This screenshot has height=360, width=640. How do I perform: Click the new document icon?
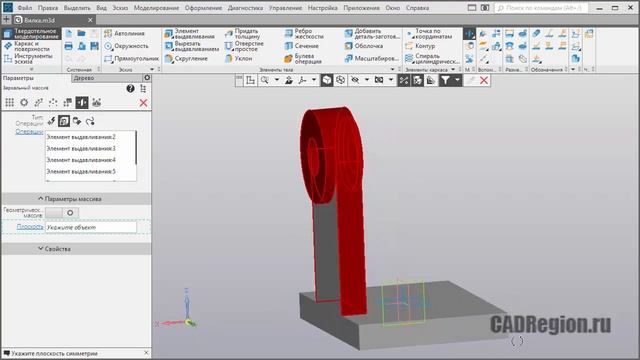pos(69,33)
